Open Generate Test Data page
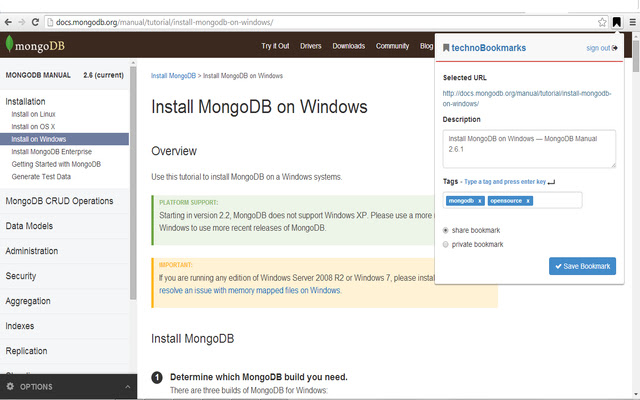The width and height of the screenshot is (640, 400). pos(41,177)
